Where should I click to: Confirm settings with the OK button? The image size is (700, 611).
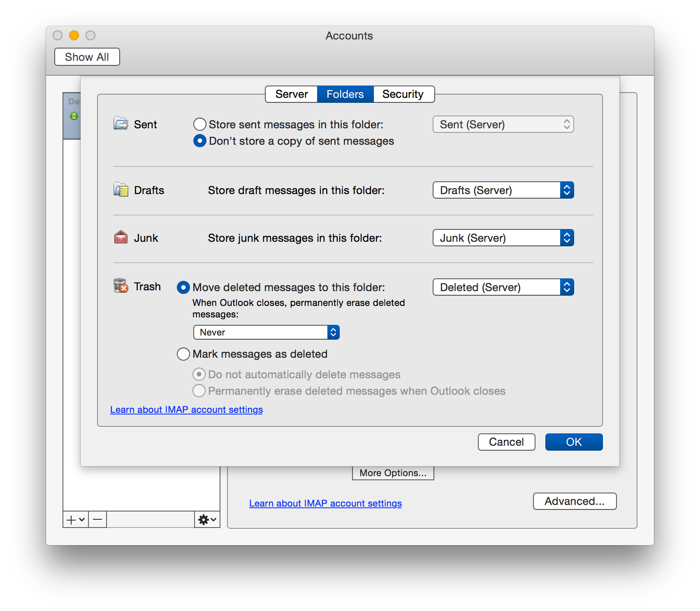[574, 442]
